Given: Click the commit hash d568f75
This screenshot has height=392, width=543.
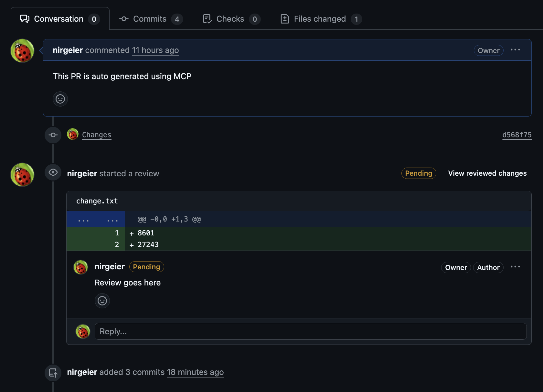Looking at the screenshot, I should pos(517,135).
